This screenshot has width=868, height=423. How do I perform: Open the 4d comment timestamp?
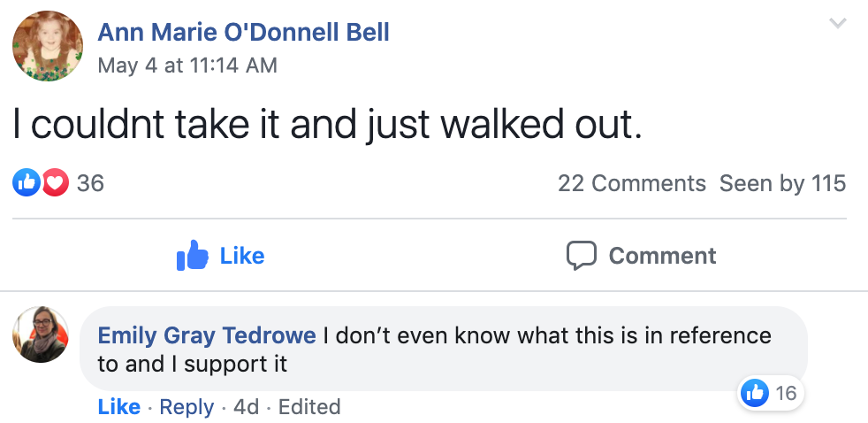(x=246, y=406)
